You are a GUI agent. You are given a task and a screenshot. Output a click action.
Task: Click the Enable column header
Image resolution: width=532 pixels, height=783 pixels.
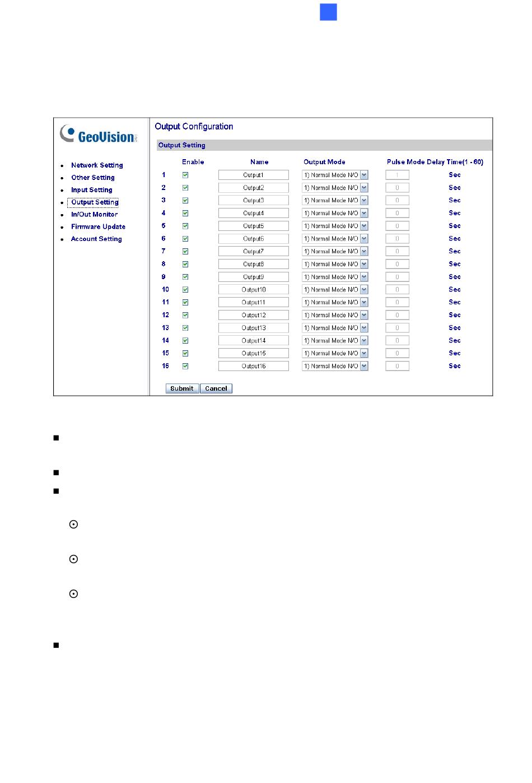pos(193,162)
